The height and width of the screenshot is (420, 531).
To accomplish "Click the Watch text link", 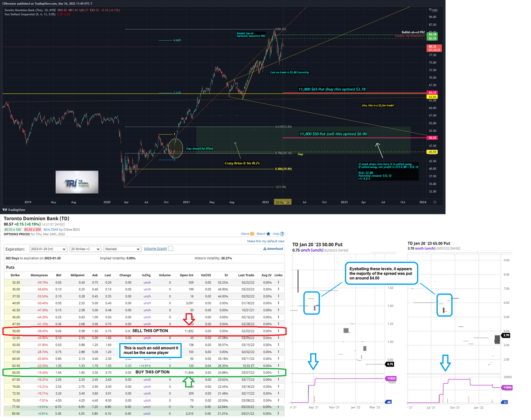I will coord(261,233).
